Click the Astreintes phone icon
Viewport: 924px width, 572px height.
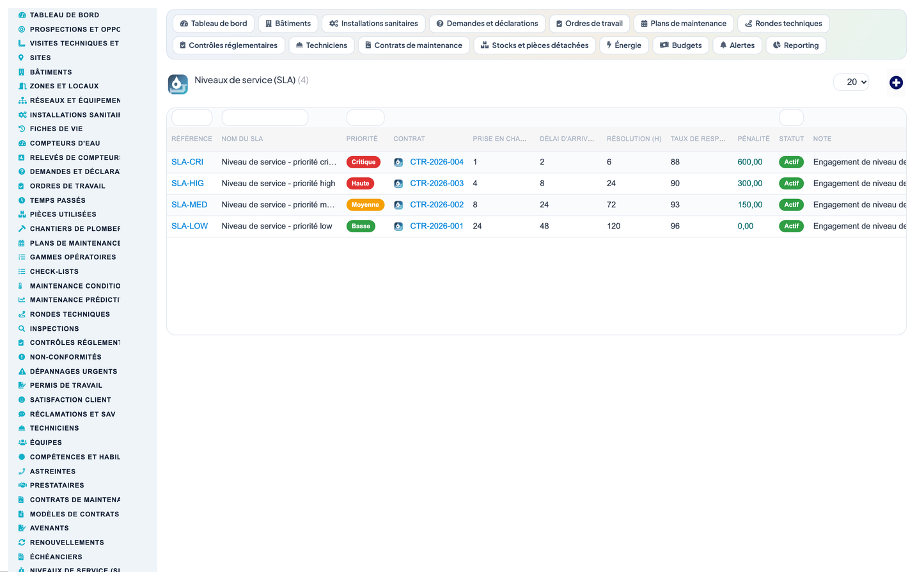pos(22,472)
